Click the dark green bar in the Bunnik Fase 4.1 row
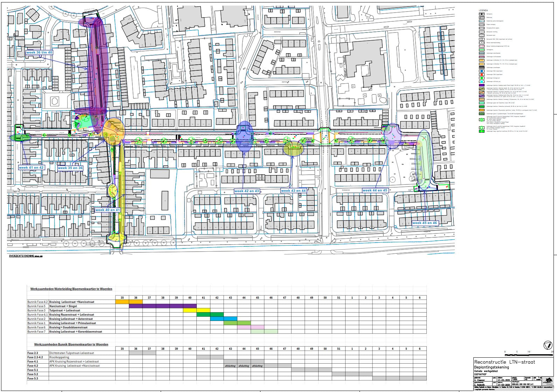 [x=210, y=315]
